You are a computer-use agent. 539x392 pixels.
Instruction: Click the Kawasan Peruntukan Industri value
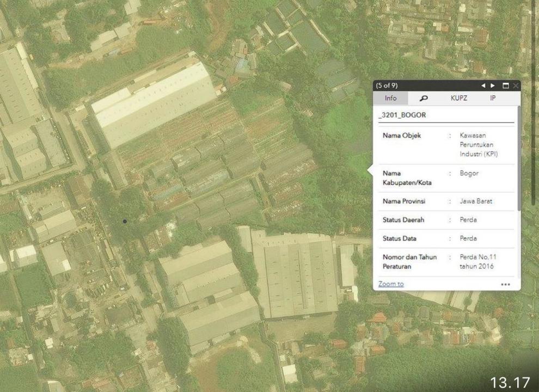click(479, 145)
